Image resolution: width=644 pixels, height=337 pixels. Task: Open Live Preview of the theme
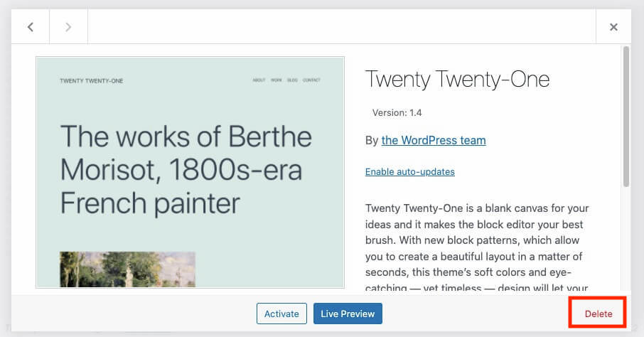(x=348, y=314)
